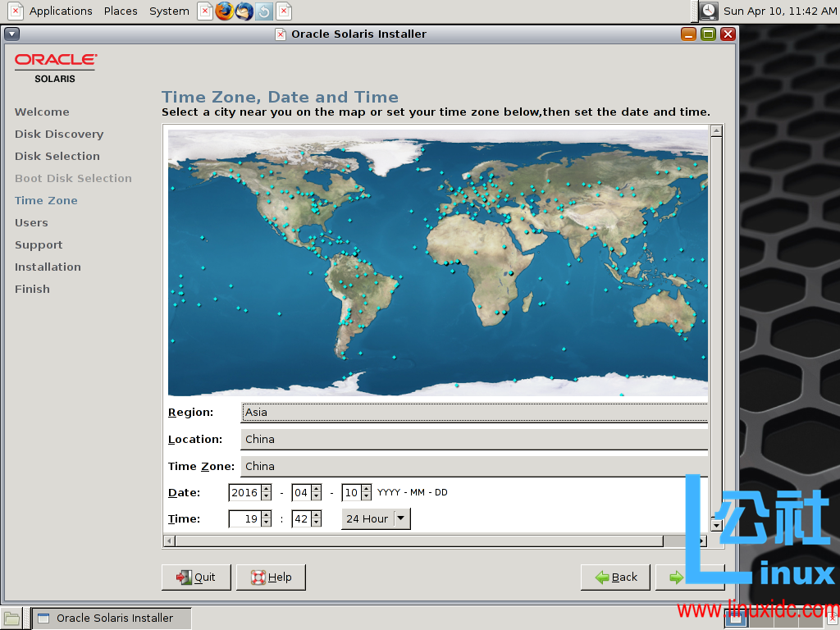The image size is (840, 630).
Task: Decrease the minutes with the down arrow
Action: pos(316,523)
